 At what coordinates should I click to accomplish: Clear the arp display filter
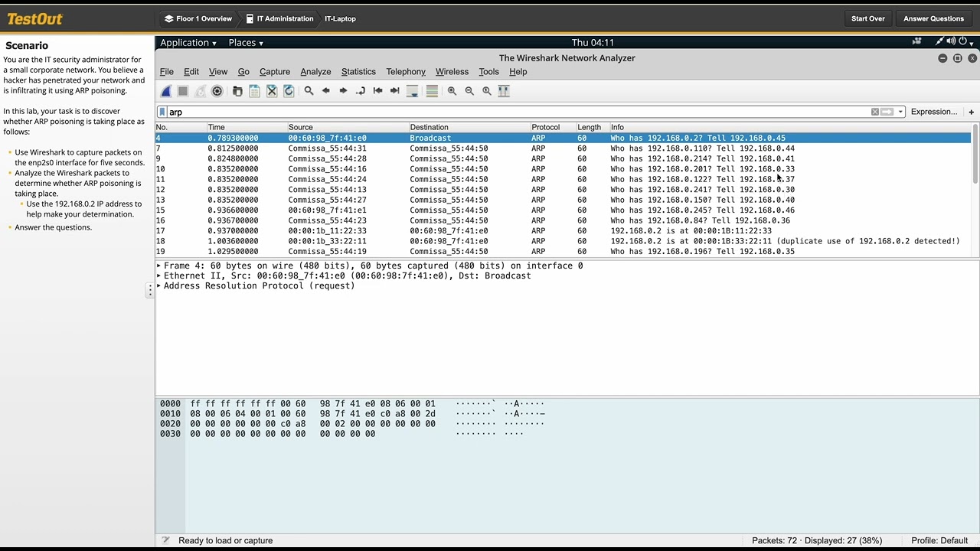pyautogui.click(x=875, y=112)
